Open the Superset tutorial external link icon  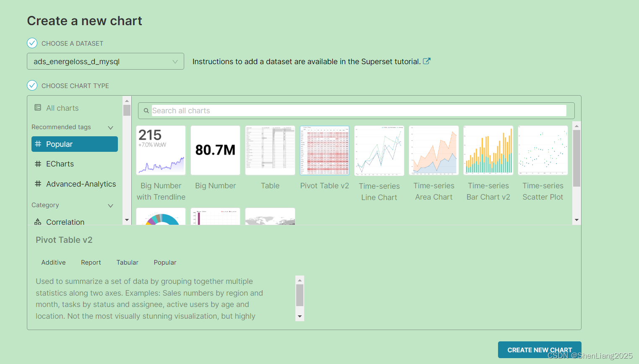click(x=427, y=61)
